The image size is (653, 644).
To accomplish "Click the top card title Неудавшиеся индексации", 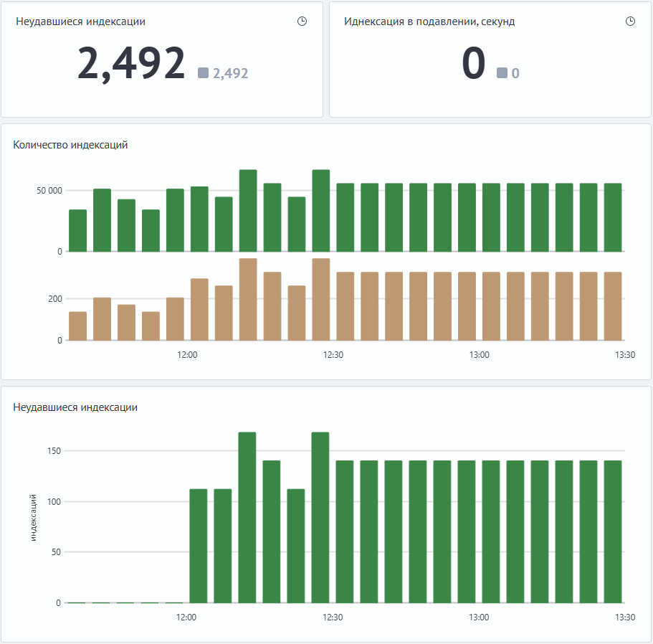I will click(80, 22).
